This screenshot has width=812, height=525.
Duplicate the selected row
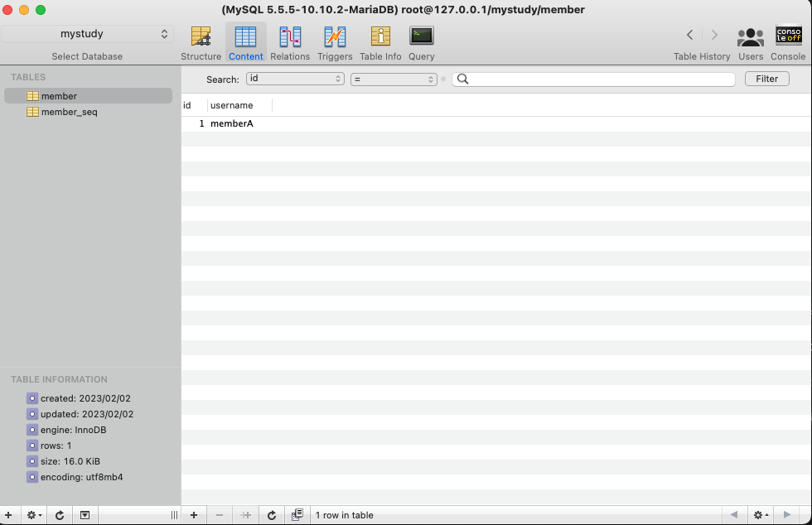[x=245, y=515]
